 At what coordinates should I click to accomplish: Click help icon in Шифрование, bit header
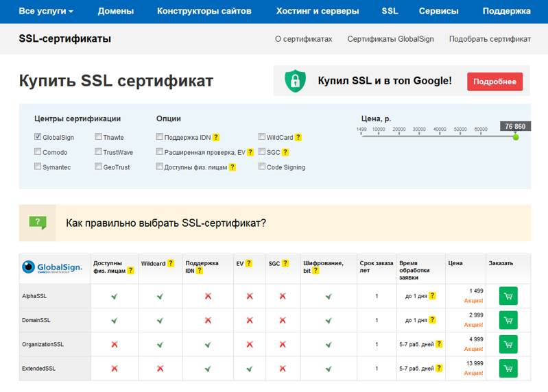click(x=315, y=271)
